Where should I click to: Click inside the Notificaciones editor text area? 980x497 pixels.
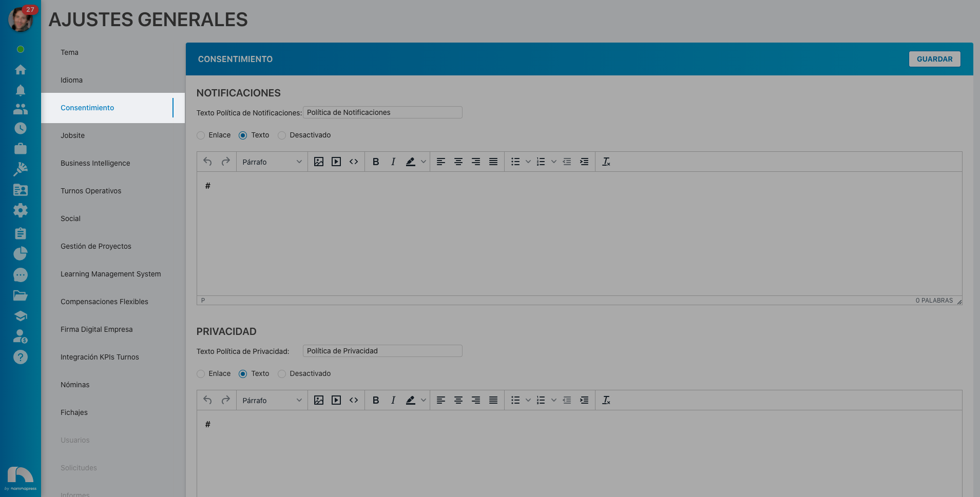tap(579, 233)
